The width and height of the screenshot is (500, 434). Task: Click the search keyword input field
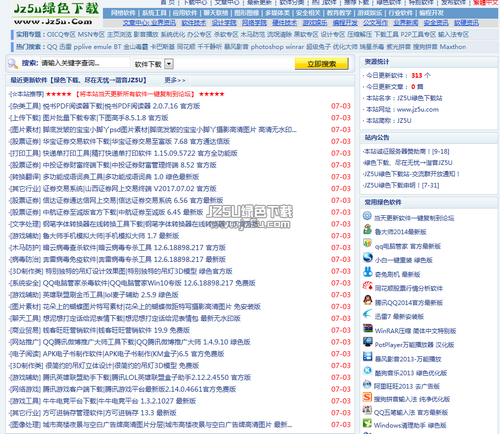point(85,63)
